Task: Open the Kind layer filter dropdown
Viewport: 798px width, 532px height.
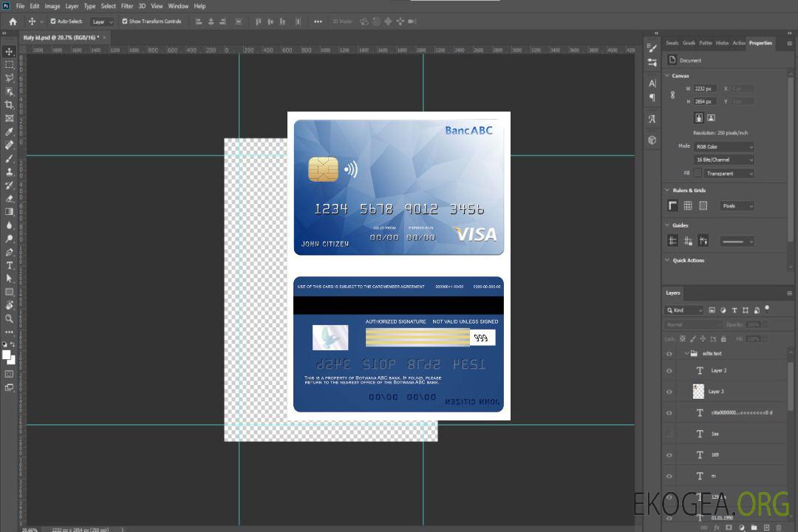Action: pos(684,310)
